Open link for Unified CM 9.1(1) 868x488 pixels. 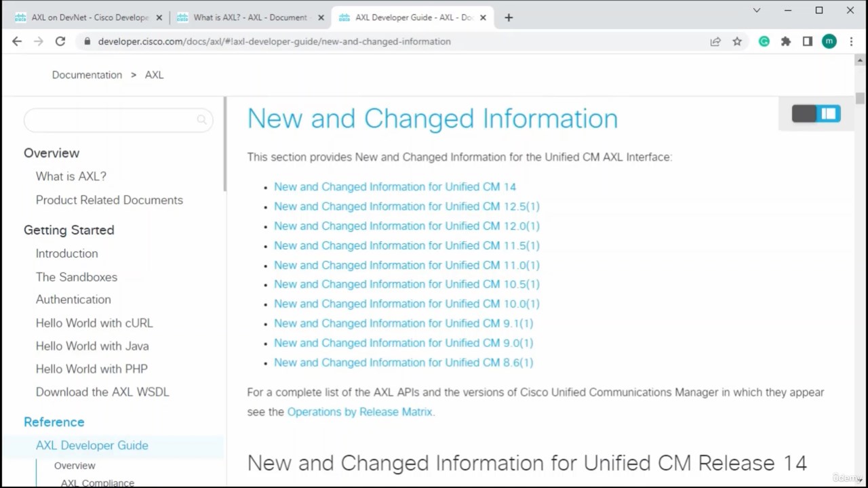click(x=403, y=323)
